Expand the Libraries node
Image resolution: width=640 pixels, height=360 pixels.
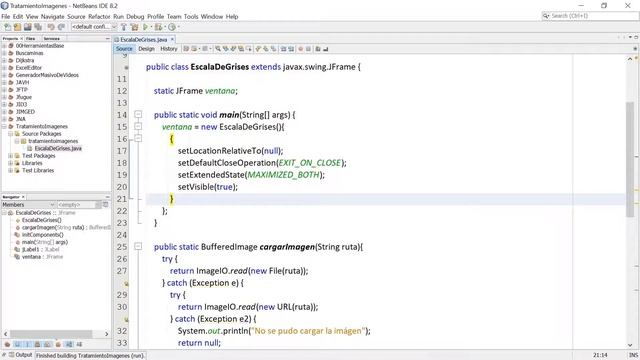point(11,163)
